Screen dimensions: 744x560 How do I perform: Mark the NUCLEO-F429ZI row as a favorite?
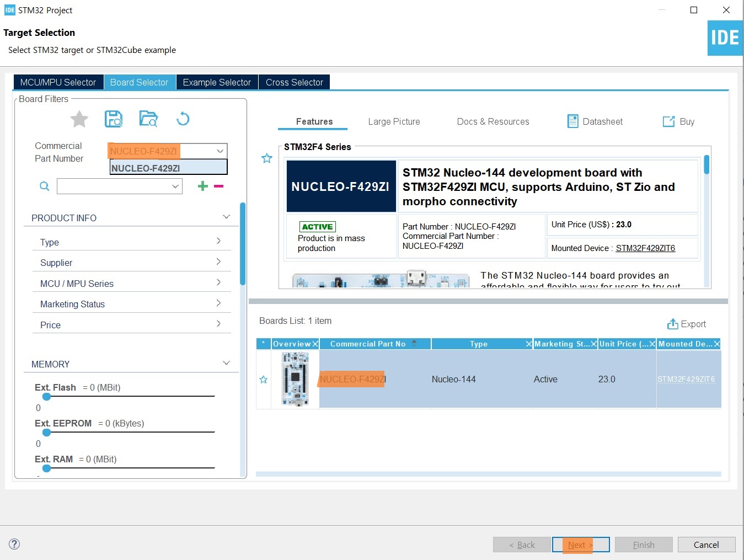pos(264,380)
